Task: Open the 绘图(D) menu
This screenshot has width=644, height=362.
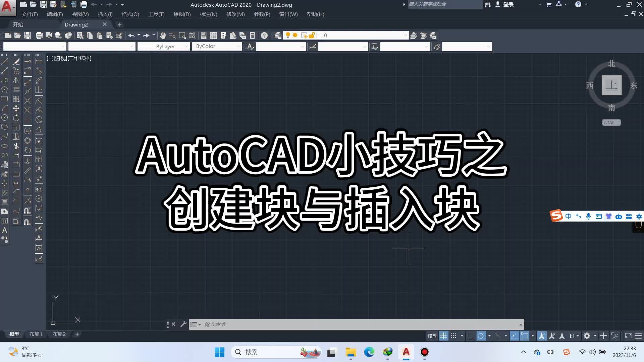Action: [x=182, y=14]
